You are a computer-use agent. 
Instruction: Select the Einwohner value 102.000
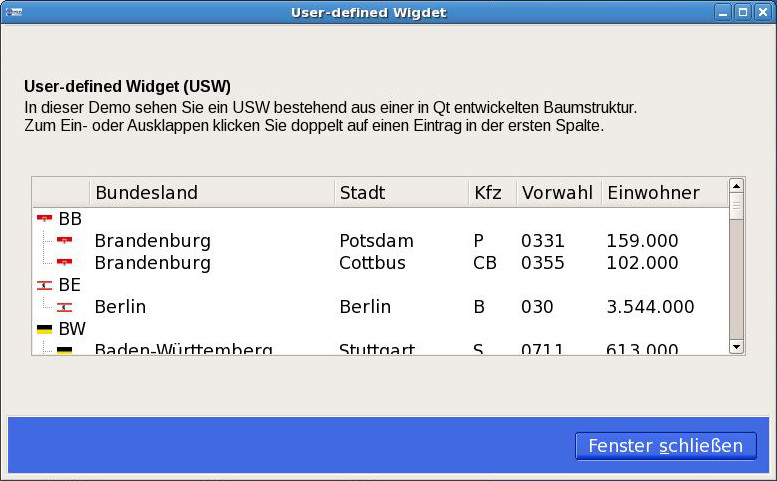pyautogui.click(x=642, y=263)
